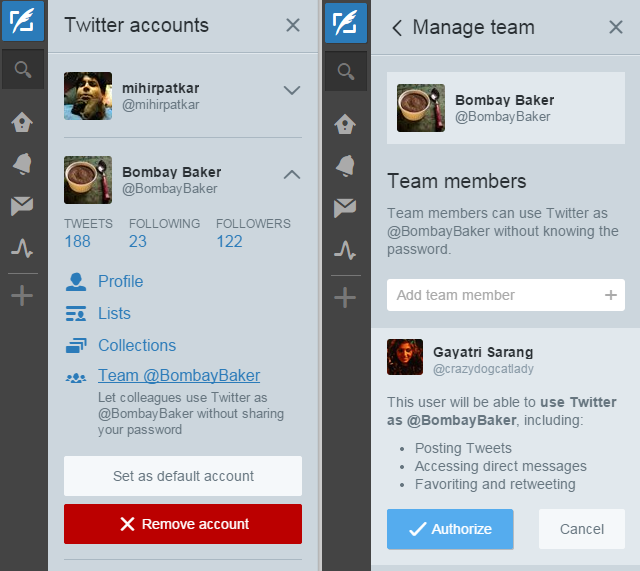The height and width of the screenshot is (571, 640).
Task: Open the Home column in left sidebar
Action: point(22,122)
